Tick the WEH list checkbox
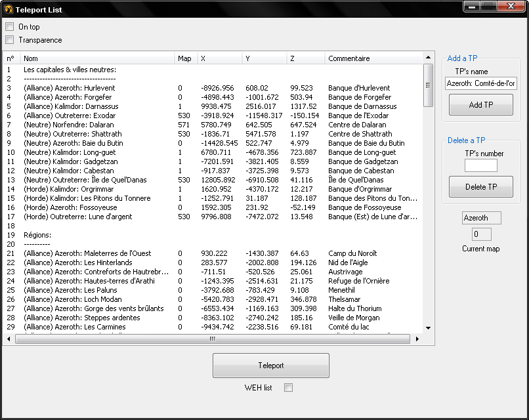 pyautogui.click(x=288, y=388)
